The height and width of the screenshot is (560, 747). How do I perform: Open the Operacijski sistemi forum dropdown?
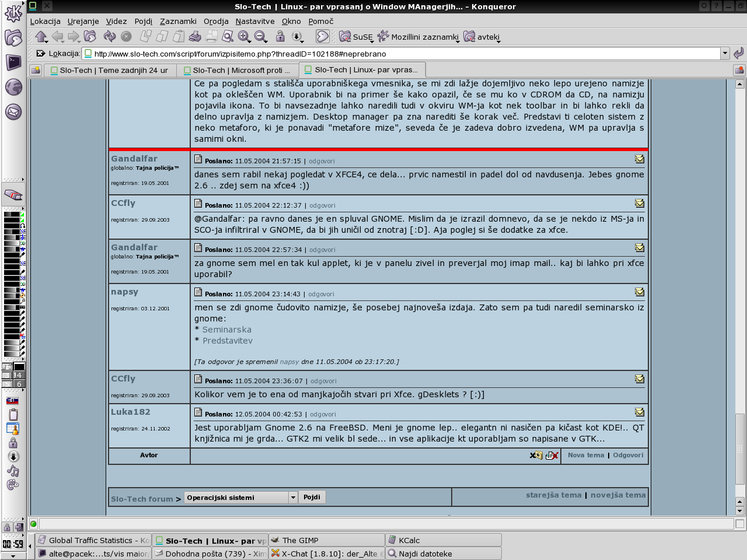[241, 498]
